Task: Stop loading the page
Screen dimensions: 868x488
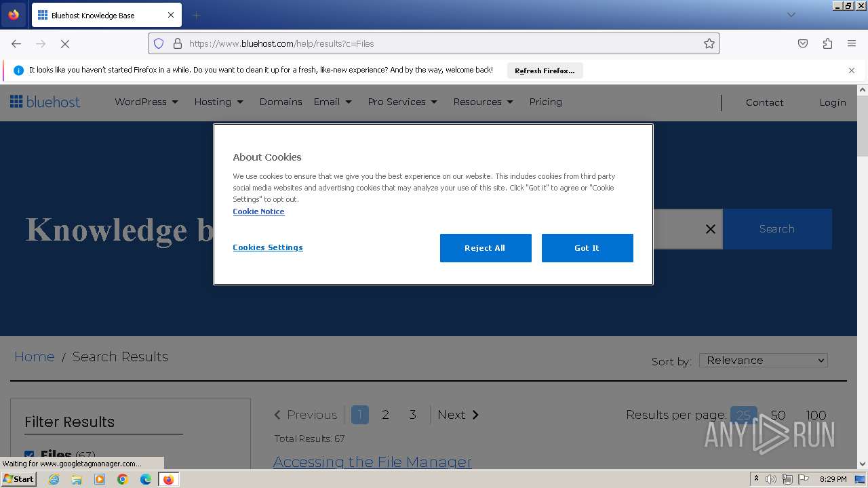Action: click(x=65, y=43)
